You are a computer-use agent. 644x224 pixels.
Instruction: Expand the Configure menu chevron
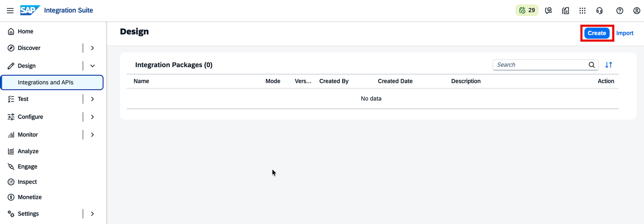(93, 117)
